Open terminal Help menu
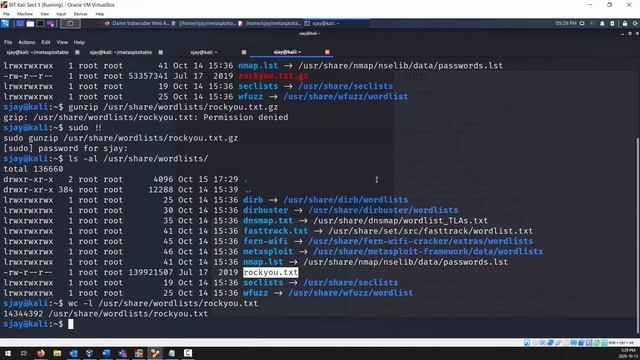 pos(79,42)
